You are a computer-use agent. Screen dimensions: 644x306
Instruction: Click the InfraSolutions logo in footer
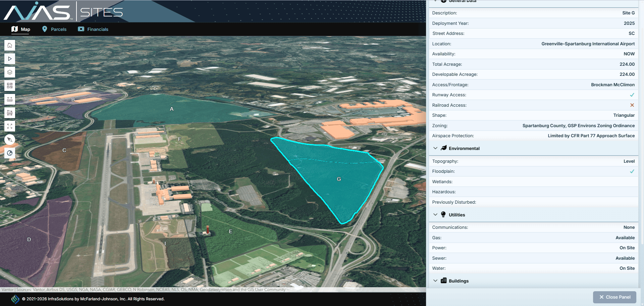coord(15,299)
